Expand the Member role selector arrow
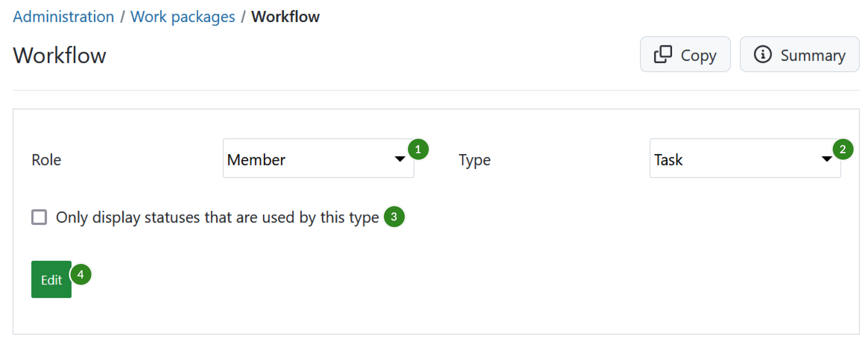 (400, 159)
